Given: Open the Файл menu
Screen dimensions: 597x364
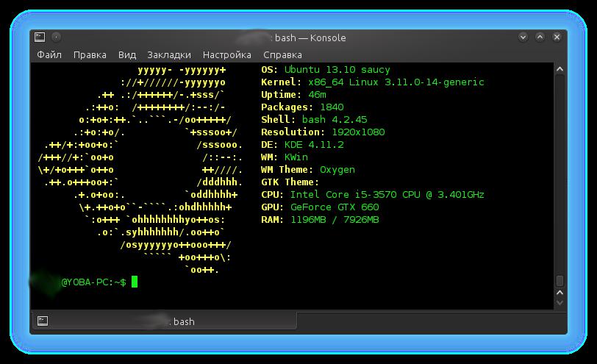Looking at the screenshot, I should tap(49, 55).
